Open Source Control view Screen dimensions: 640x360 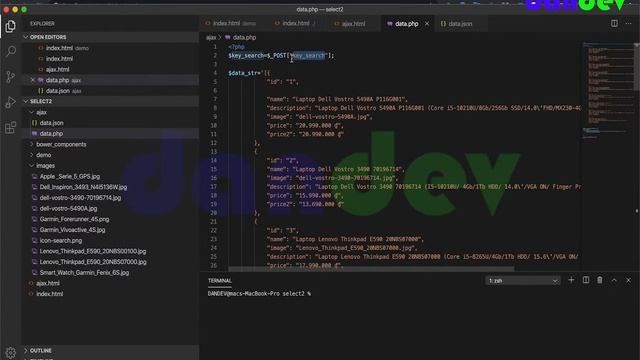[11, 76]
